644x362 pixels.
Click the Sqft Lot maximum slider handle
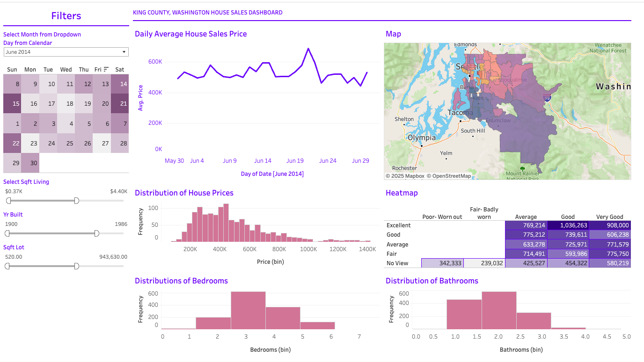pyautogui.click(x=77, y=266)
